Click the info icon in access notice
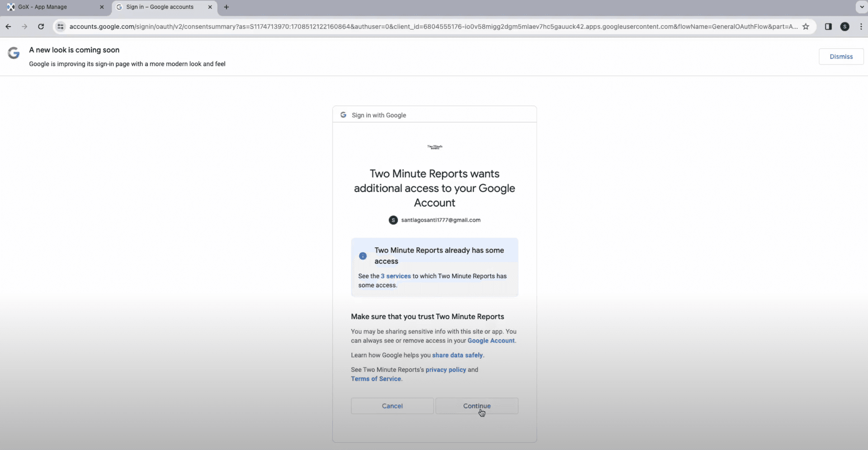 coord(363,256)
